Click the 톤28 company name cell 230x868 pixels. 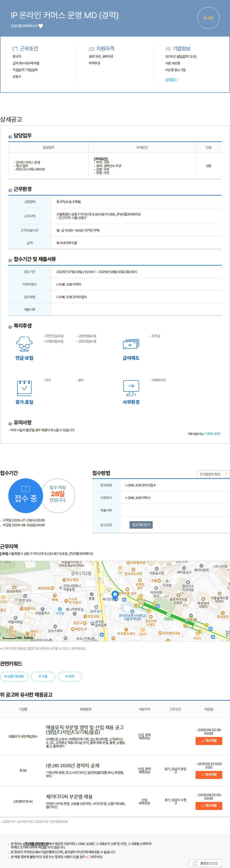point(23,771)
